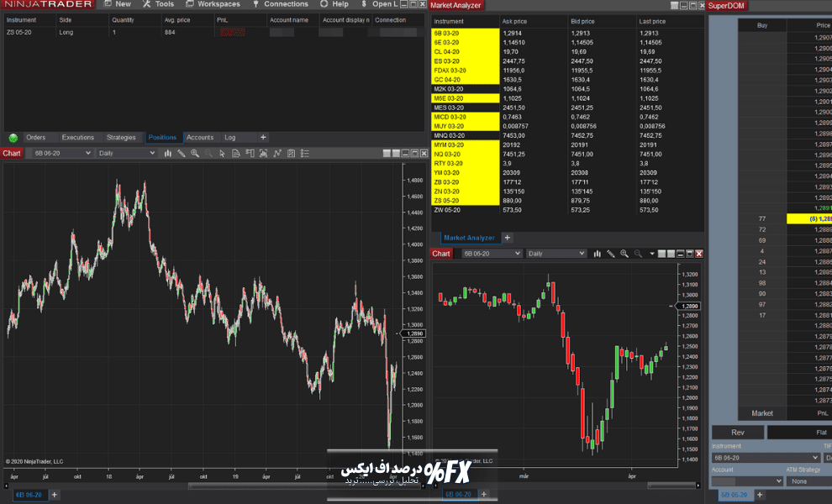Viewport: 832px width, 504px height.
Task: Click zoom in magnifier in right chart toolbar
Action: 624,254
